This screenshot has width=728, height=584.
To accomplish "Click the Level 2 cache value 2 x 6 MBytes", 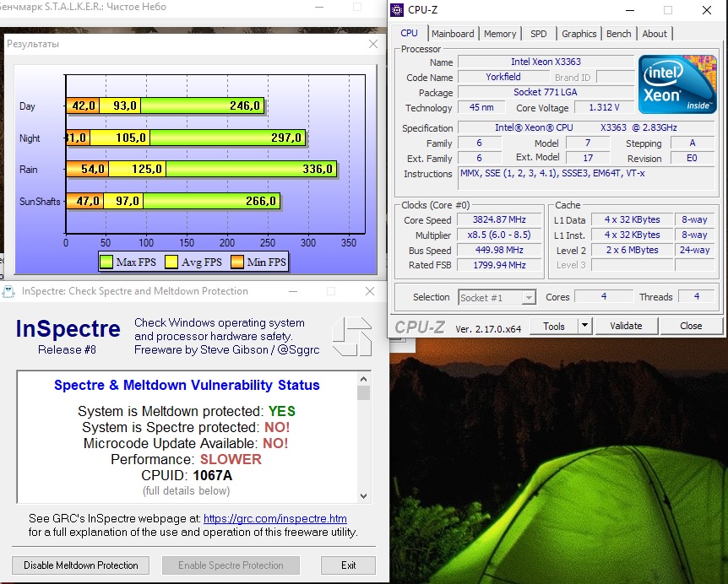I will pos(632,250).
